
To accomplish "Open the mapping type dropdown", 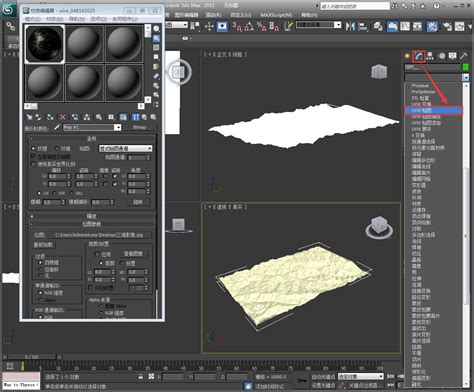I will pyautogui.click(x=125, y=148).
